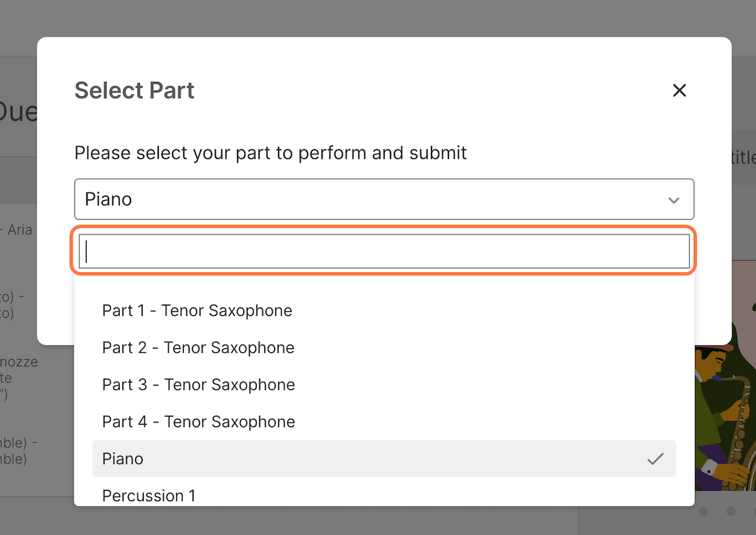The width and height of the screenshot is (756, 535).
Task: Choose the Percussion 1 part
Action: pos(384,495)
